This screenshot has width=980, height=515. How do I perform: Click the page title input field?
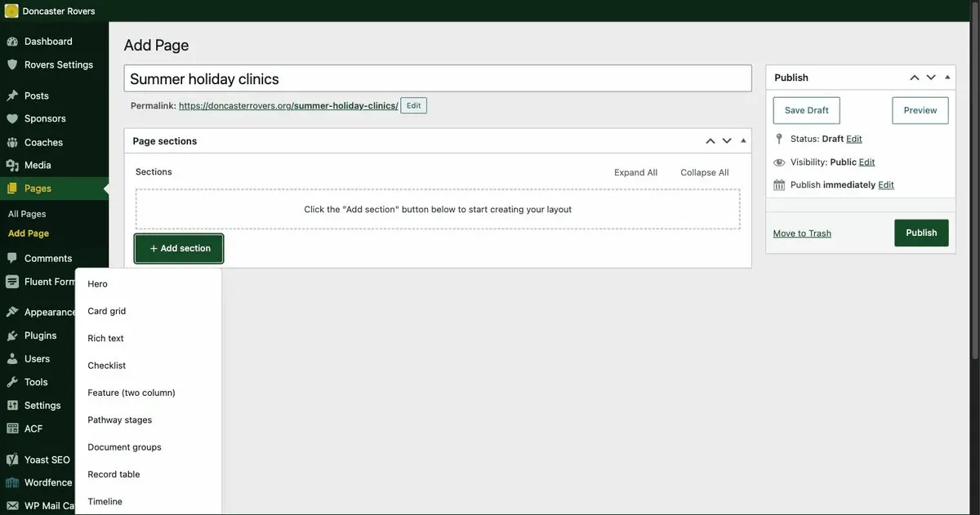[438, 78]
